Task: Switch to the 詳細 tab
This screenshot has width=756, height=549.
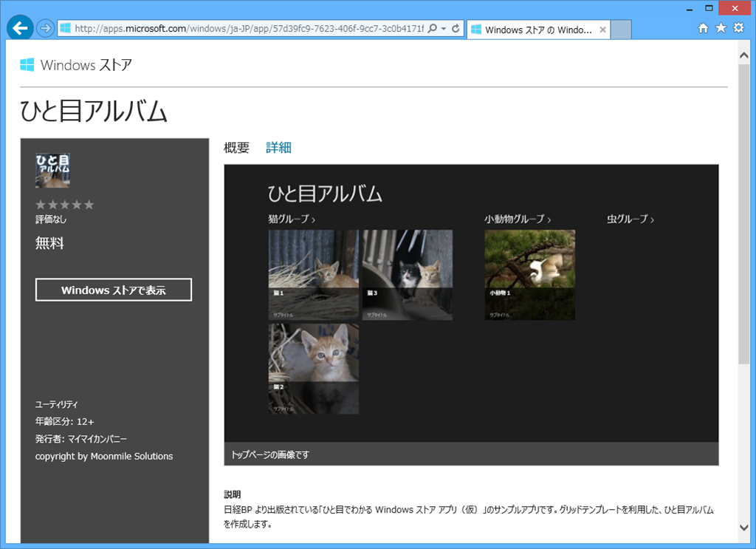Action: [x=278, y=148]
